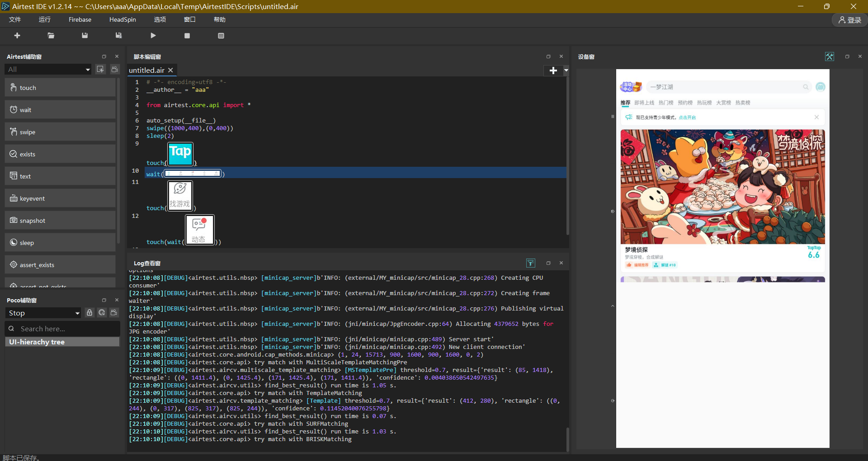Tap the 一梦江湖 search bar on device
This screenshot has height=461, width=868.
[729, 87]
